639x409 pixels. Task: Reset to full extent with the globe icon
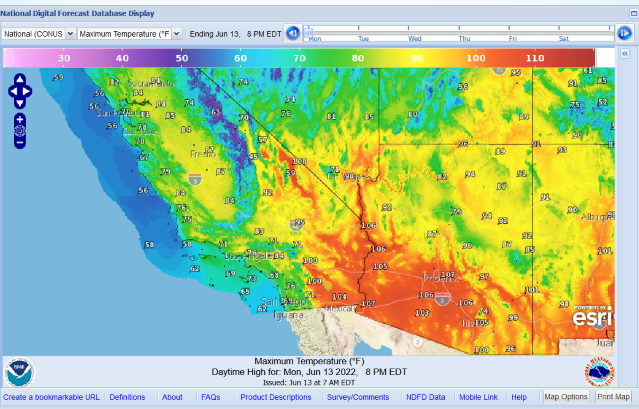pyautogui.click(x=20, y=131)
